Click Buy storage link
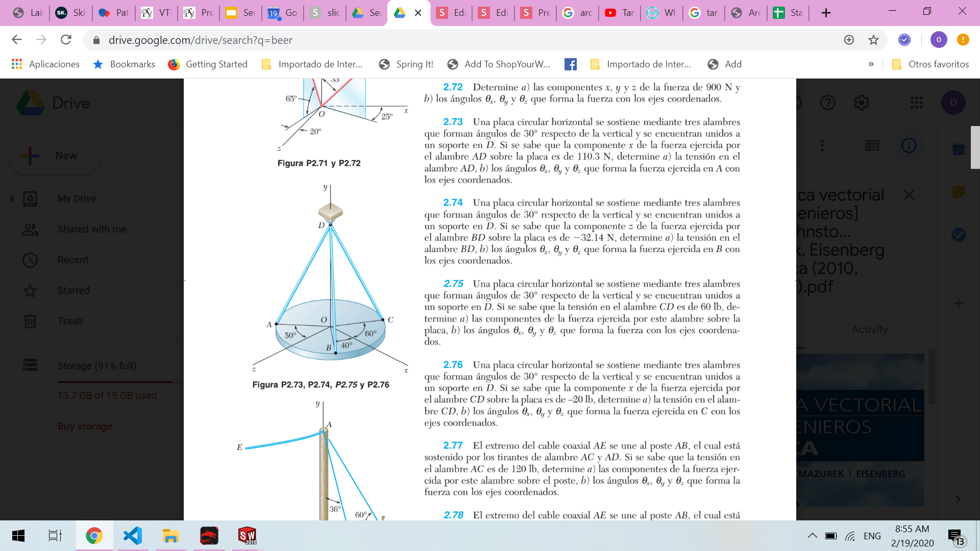Viewport: 980px width, 551px height. [85, 427]
